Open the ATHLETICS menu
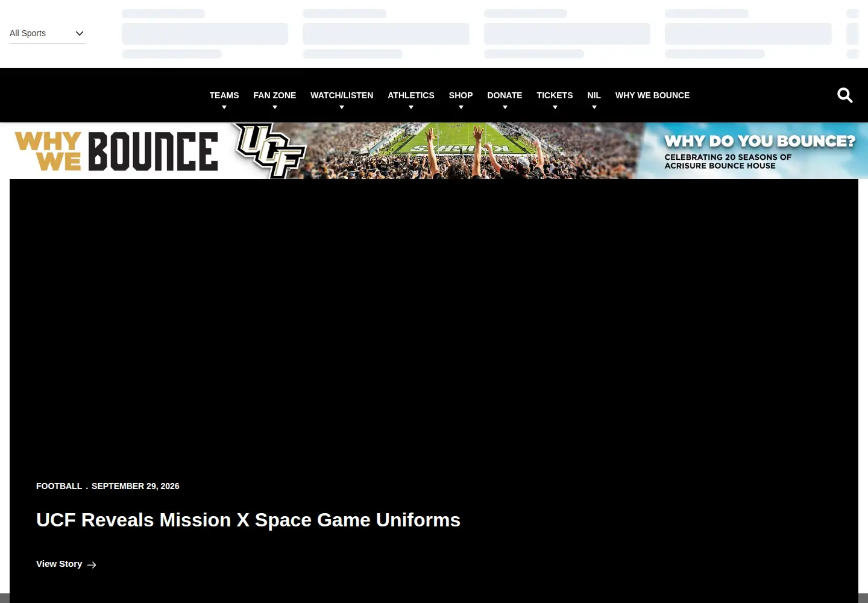The image size is (868, 603). (411, 95)
